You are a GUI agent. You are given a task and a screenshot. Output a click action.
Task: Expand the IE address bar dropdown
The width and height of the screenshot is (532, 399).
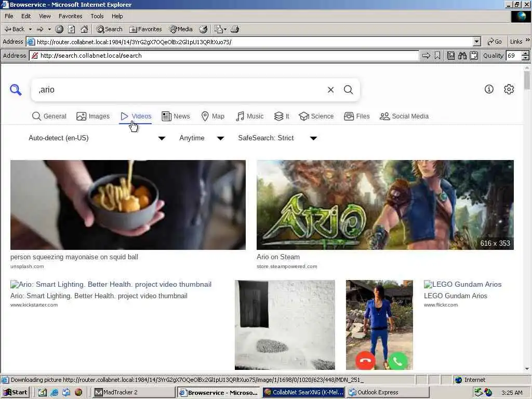click(x=477, y=42)
